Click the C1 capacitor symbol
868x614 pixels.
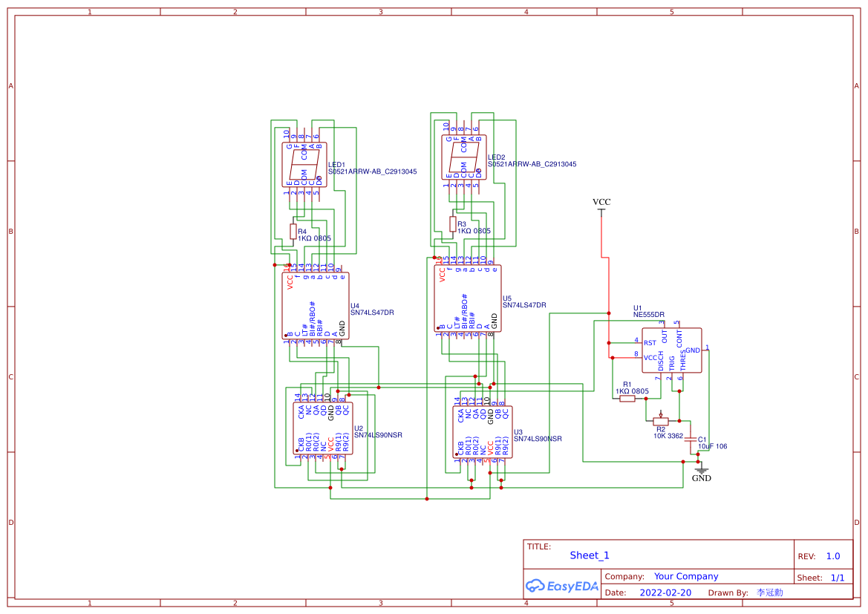(x=690, y=439)
